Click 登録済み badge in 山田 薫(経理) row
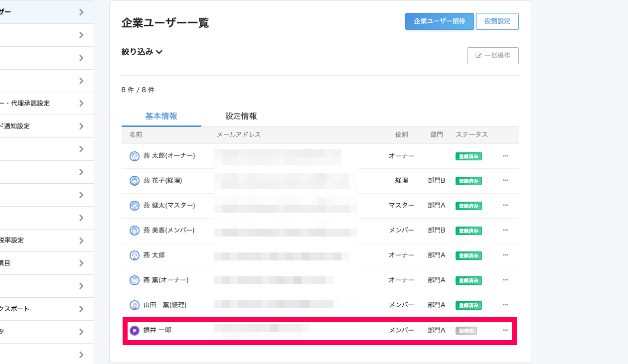 469,306
